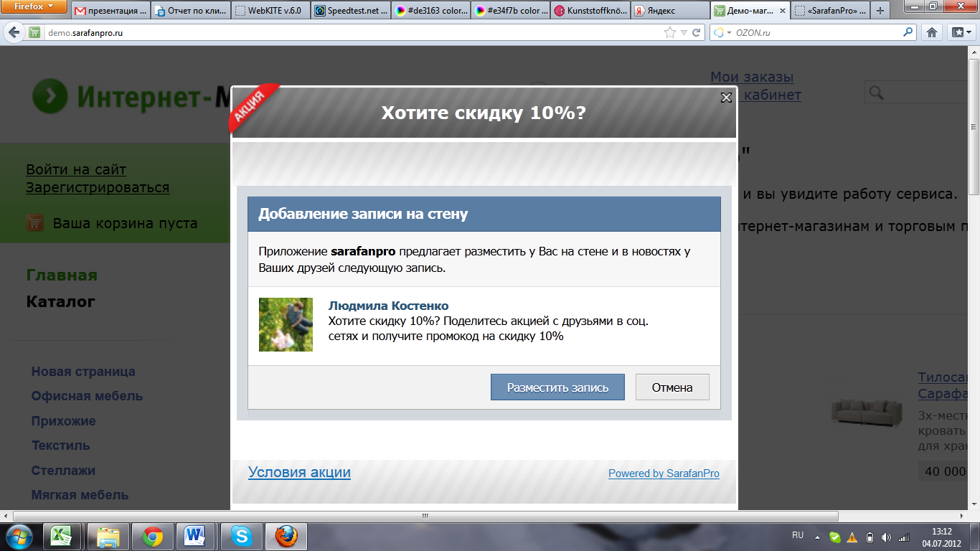980x551 pixels.
Task: Switch to the Яндекс tab
Action: (669, 11)
